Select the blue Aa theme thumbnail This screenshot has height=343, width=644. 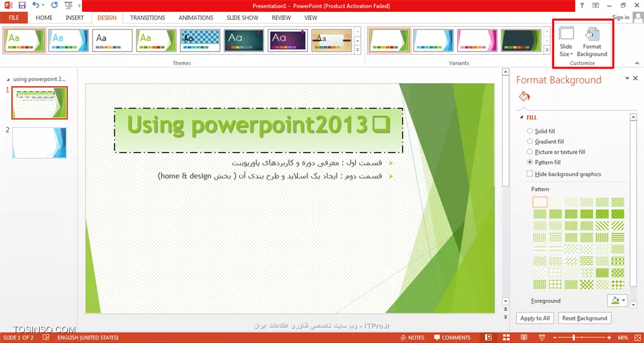pos(68,41)
